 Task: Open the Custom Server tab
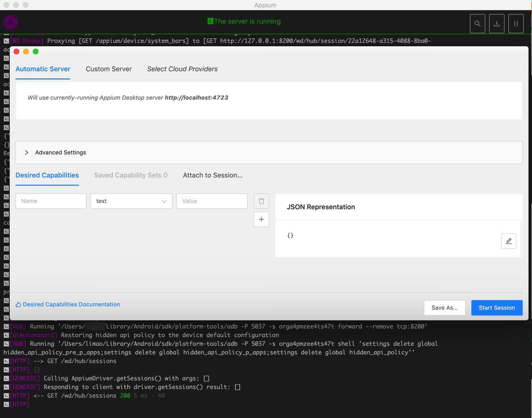pos(109,69)
